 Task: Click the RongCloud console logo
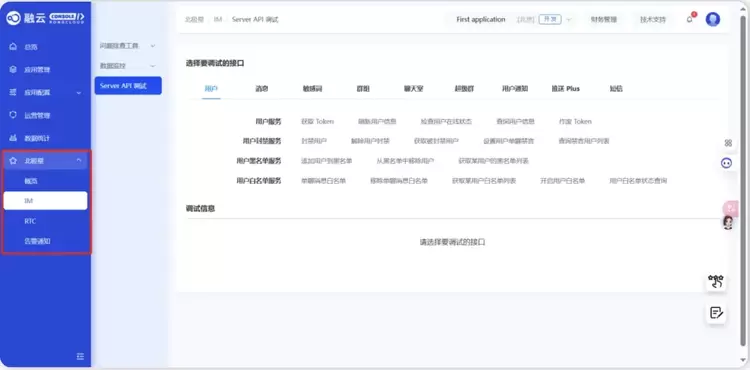[45, 18]
